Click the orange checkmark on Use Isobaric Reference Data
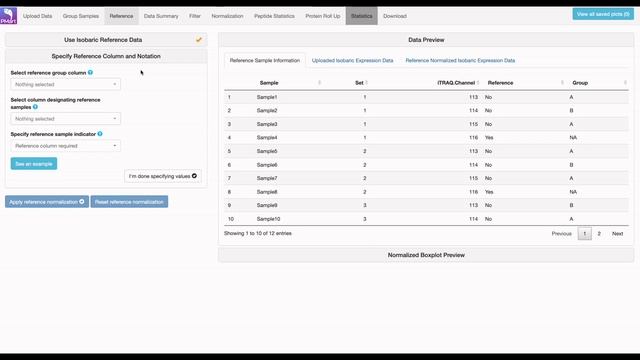640x360 pixels. click(x=199, y=40)
